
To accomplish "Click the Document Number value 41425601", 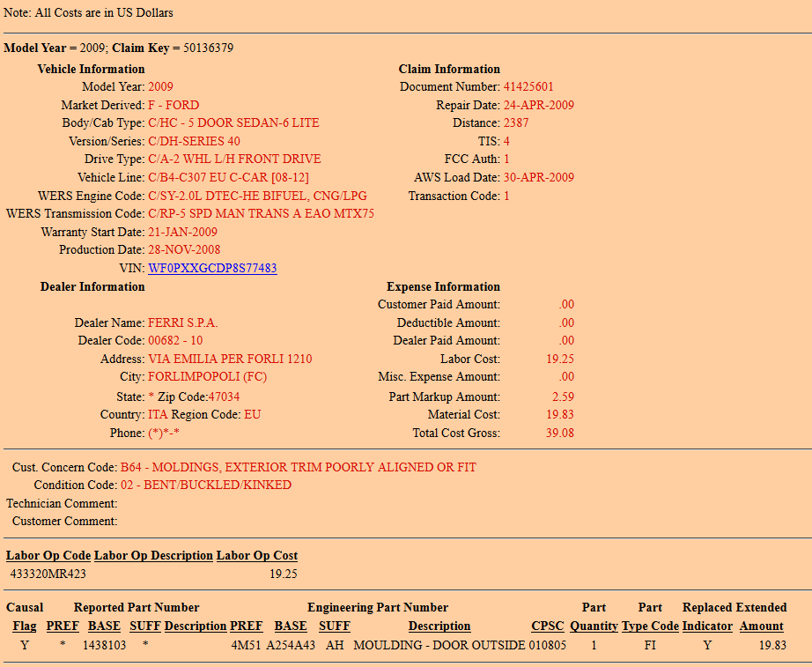I will point(528,87).
